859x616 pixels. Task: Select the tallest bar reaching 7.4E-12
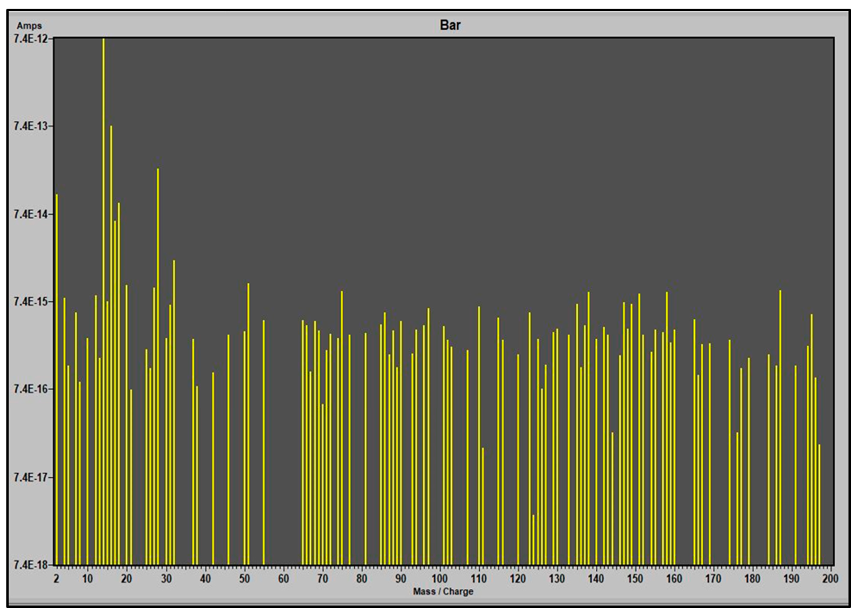[103, 301]
